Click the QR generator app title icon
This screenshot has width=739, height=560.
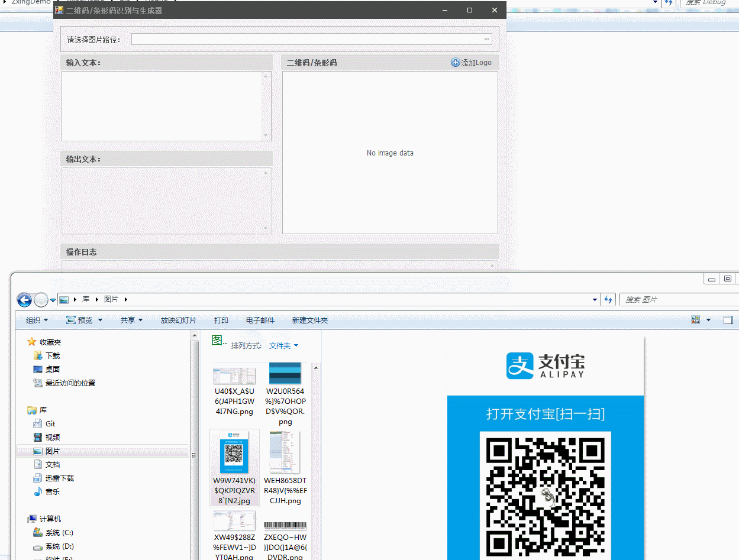59,10
